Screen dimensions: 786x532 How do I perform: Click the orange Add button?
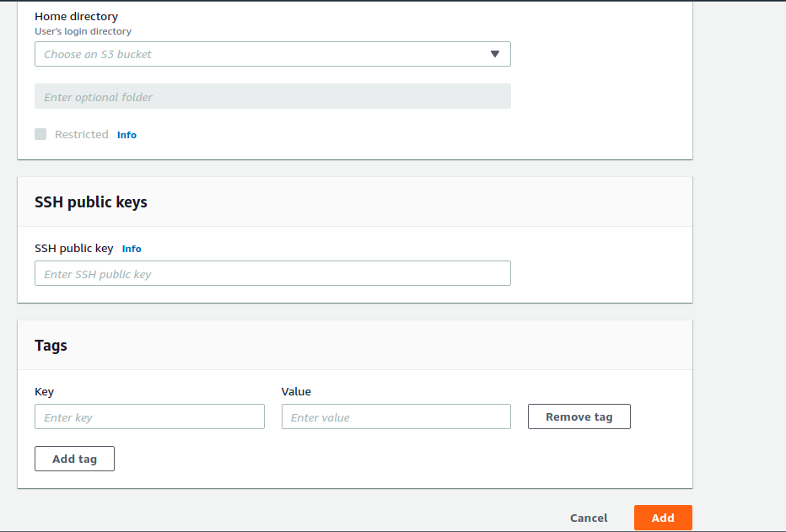click(x=663, y=518)
